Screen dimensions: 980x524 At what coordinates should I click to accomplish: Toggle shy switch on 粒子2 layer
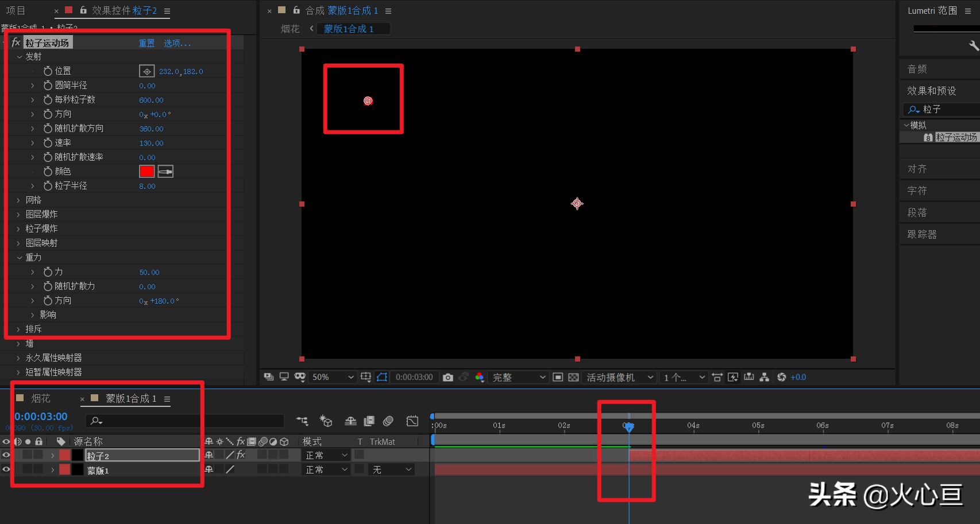click(209, 455)
